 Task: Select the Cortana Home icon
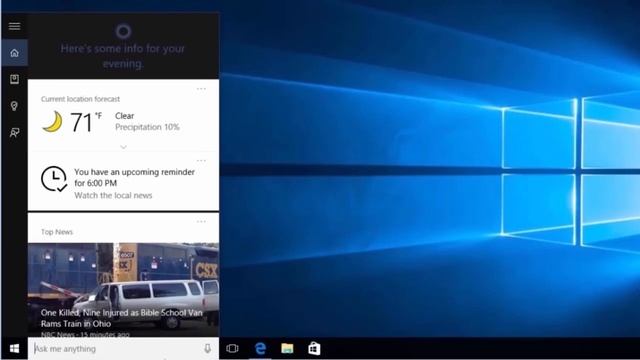pos(14,53)
